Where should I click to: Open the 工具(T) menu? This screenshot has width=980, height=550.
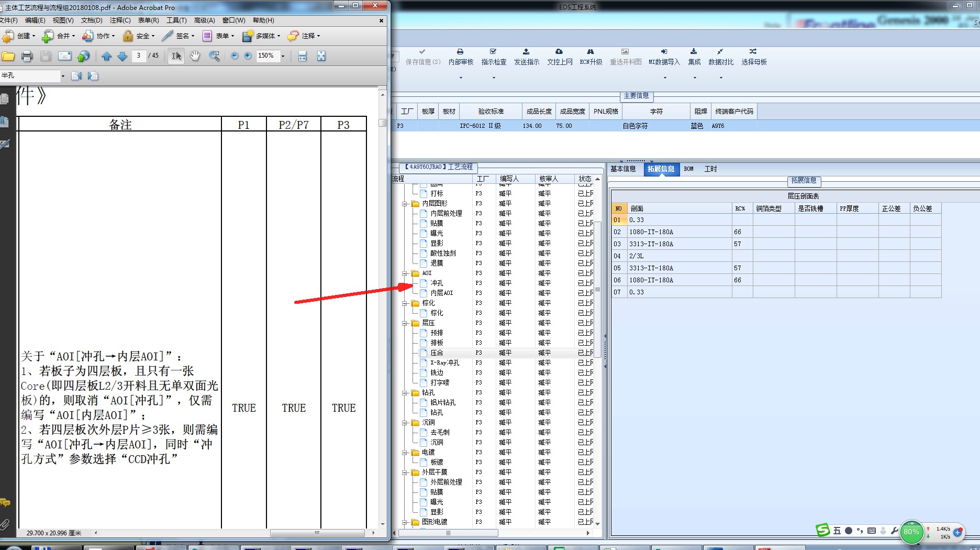(x=176, y=20)
